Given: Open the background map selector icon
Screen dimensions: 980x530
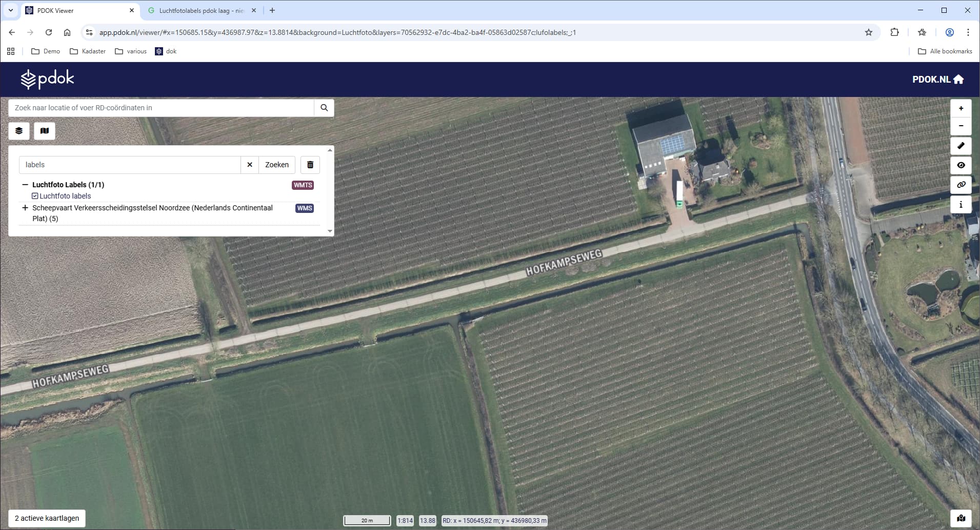Looking at the screenshot, I should point(45,131).
